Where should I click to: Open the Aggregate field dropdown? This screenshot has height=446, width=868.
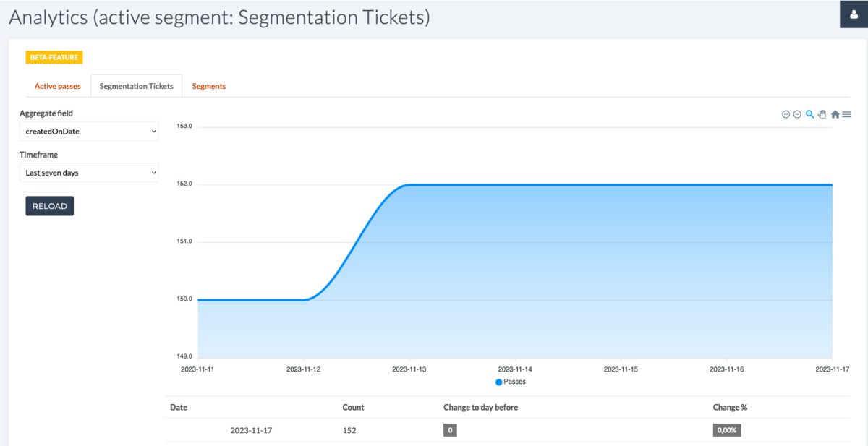click(88, 131)
